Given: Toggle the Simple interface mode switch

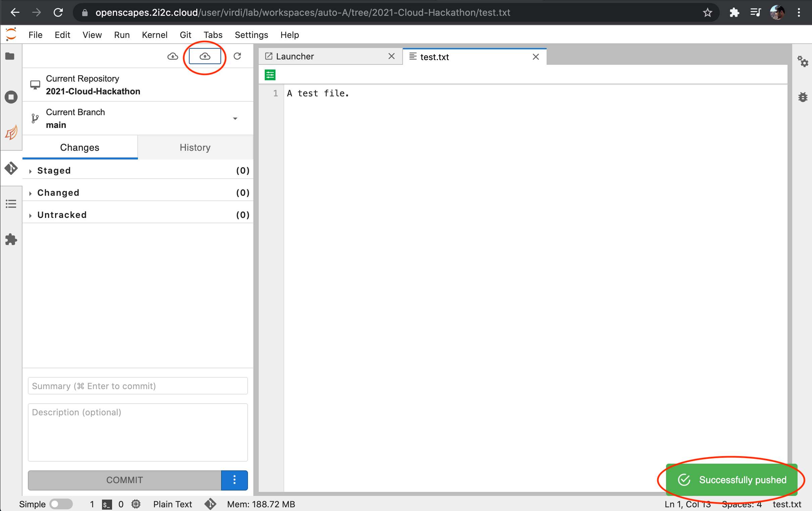Looking at the screenshot, I should pyautogui.click(x=61, y=504).
